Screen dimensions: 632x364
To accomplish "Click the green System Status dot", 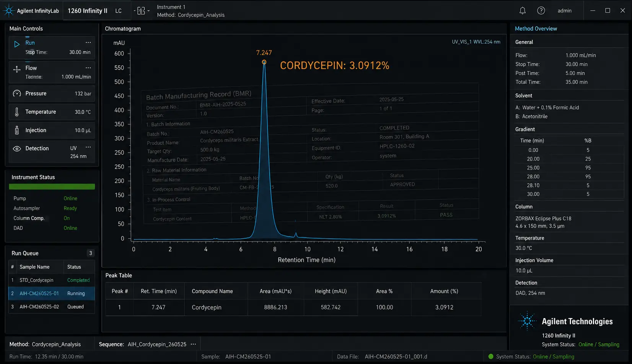I will coord(491,356).
